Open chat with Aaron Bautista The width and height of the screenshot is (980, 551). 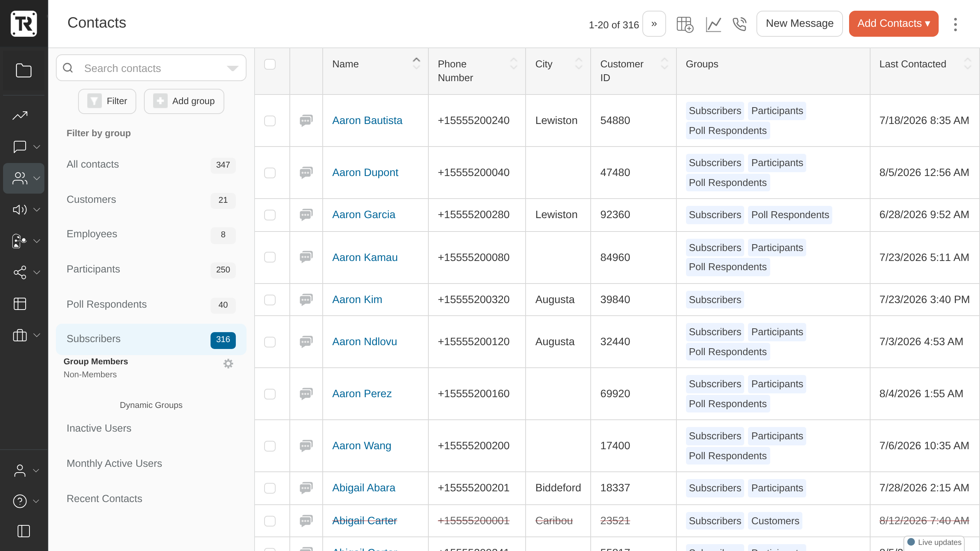coord(306,121)
